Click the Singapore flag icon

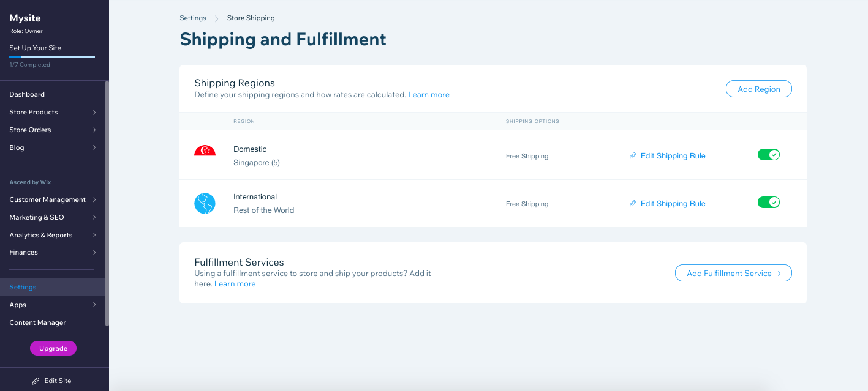click(x=205, y=151)
